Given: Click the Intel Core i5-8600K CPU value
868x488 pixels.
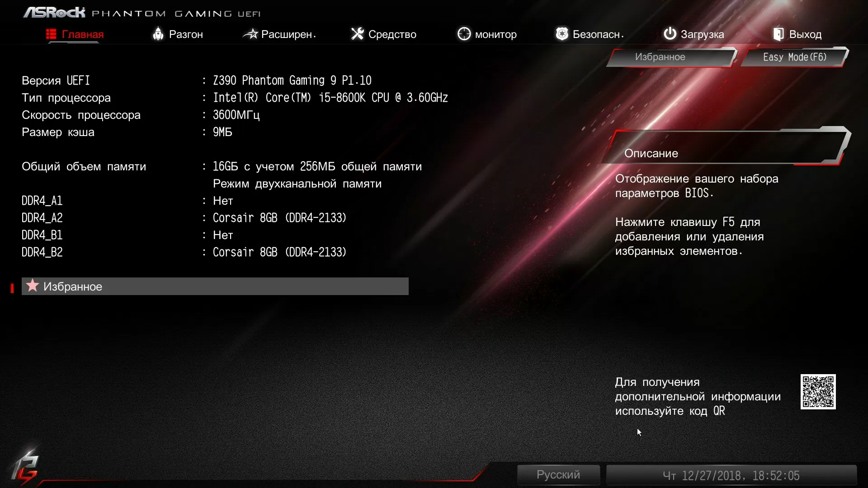Looking at the screenshot, I should (330, 98).
